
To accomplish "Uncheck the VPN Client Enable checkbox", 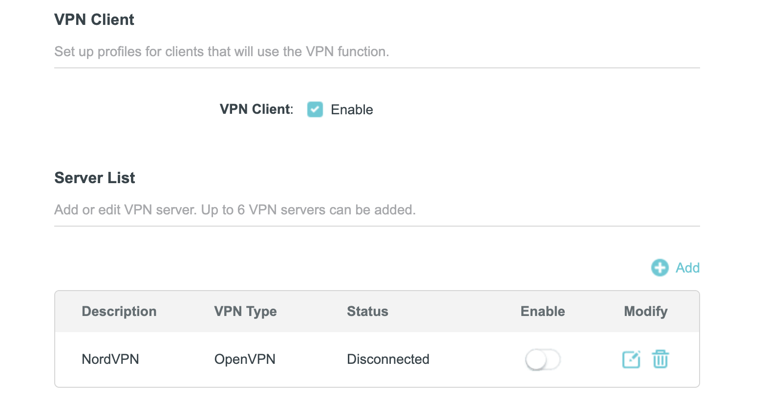I will click(x=315, y=109).
